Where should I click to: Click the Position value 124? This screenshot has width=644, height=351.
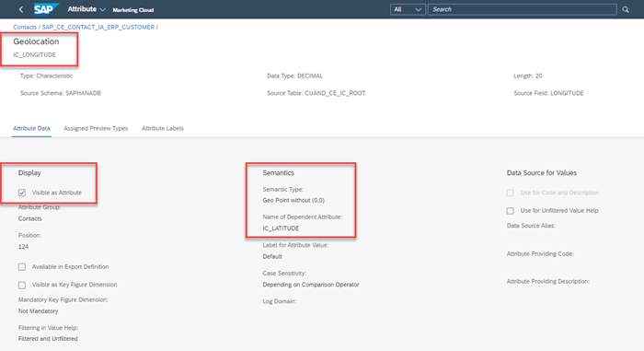pyautogui.click(x=23, y=247)
